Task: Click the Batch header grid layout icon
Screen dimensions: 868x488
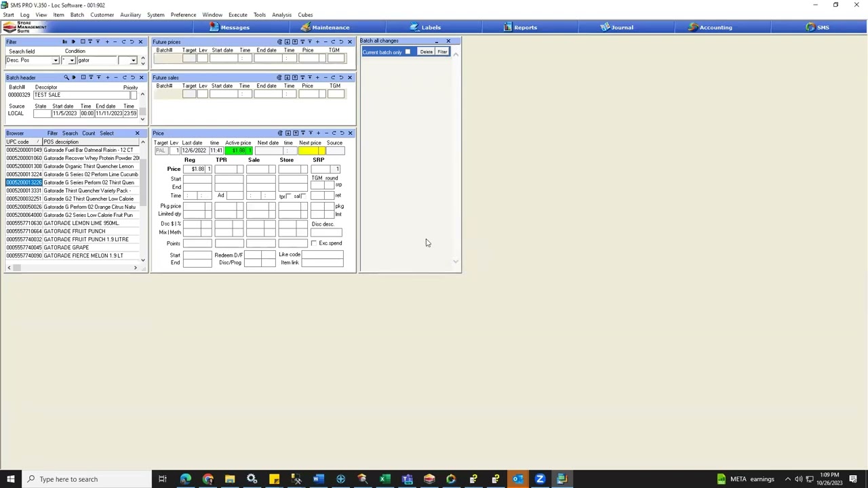Action: tap(83, 77)
